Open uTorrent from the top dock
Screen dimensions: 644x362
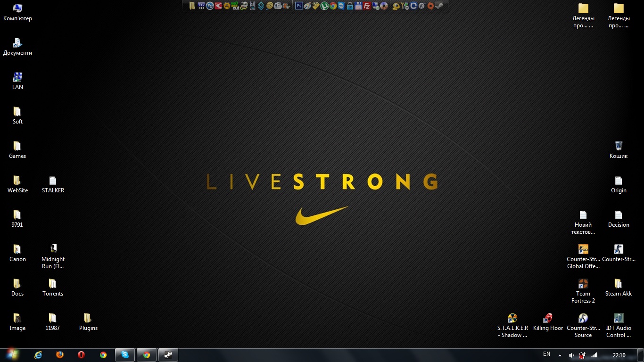tap(324, 6)
